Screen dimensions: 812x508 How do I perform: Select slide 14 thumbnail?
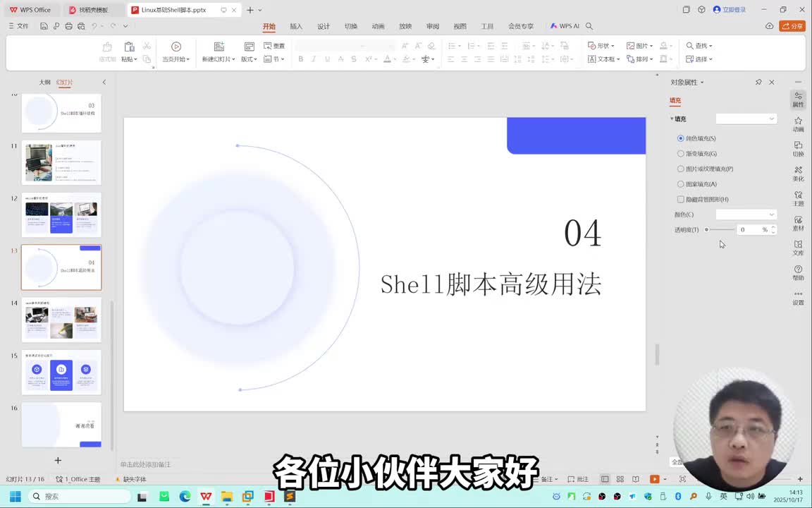pos(61,320)
